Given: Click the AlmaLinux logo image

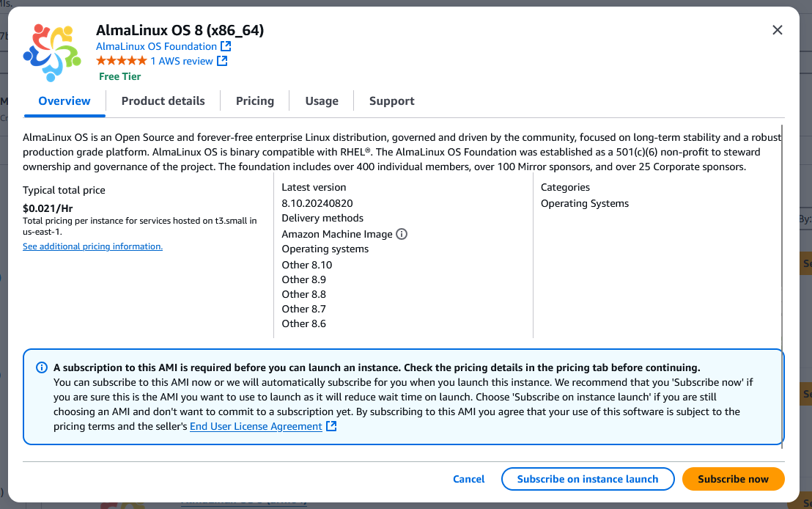Looking at the screenshot, I should point(51,52).
